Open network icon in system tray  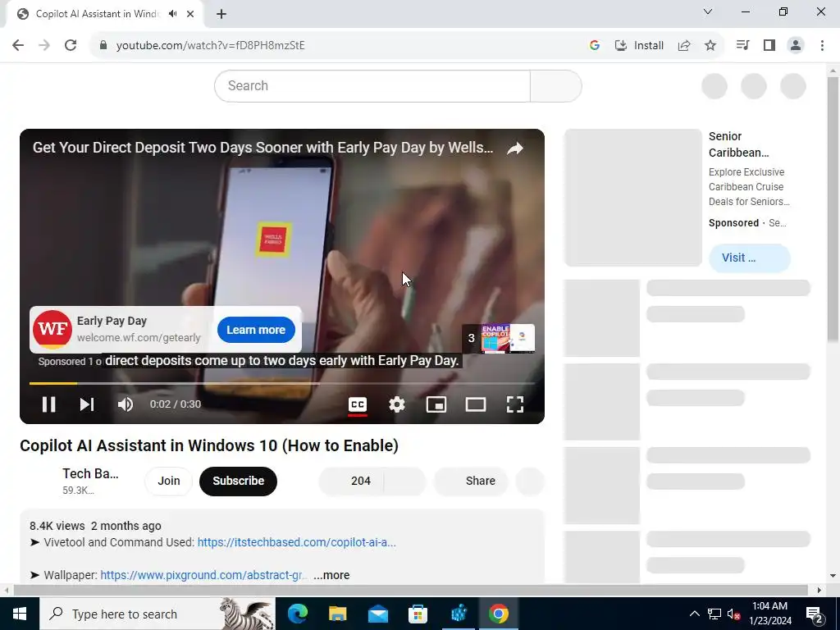click(x=714, y=614)
